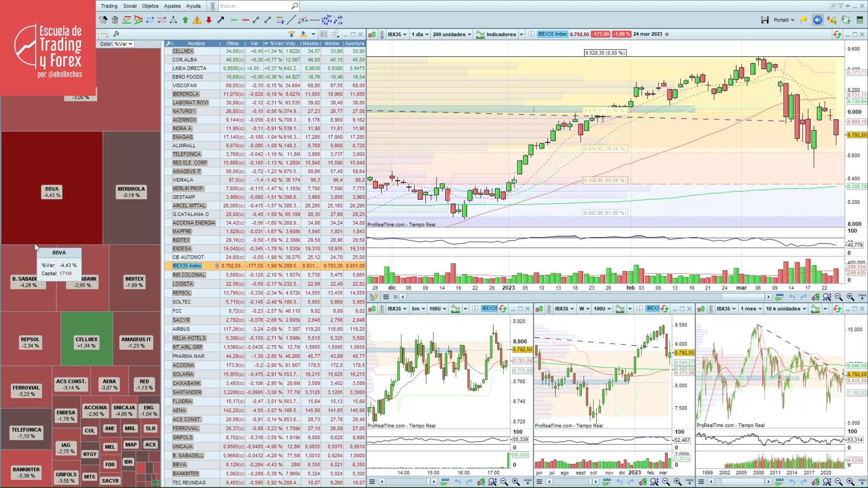Open the %Var color dropdown on heatmap

pyautogui.click(x=124, y=44)
